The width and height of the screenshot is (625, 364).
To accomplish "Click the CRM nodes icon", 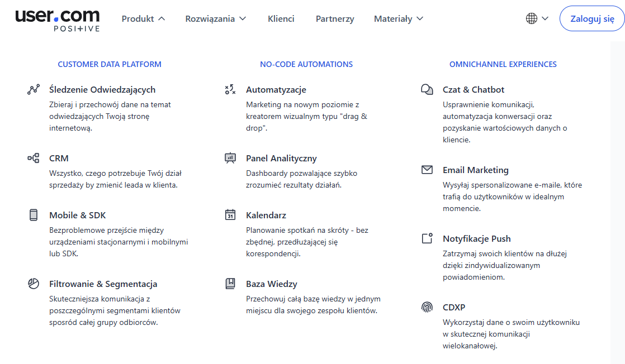I will [34, 158].
